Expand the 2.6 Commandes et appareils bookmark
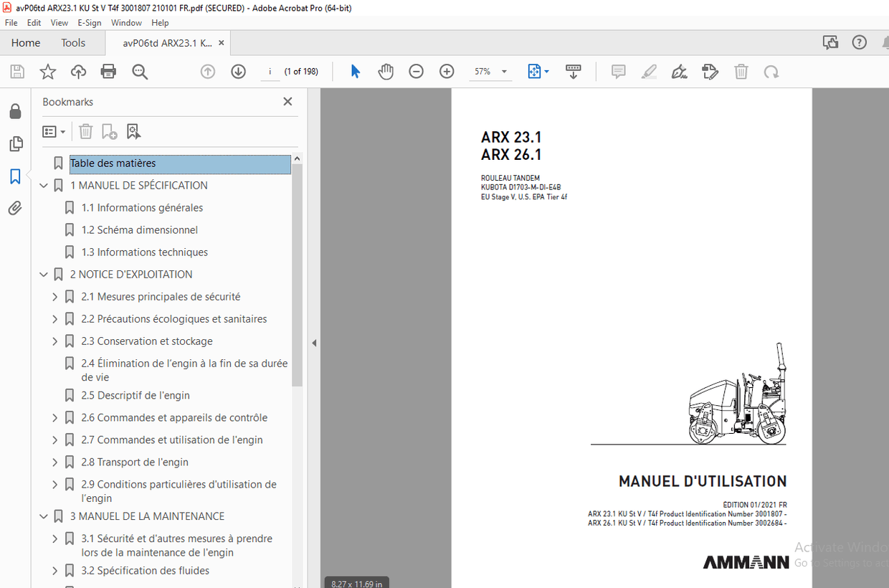Screen dimensions: 889x588 (x=54, y=417)
